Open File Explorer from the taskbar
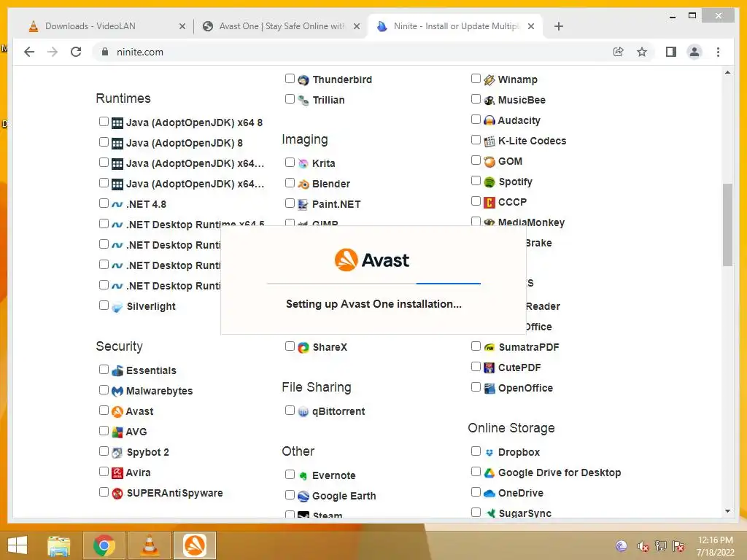 pyautogui.click(x=58, y=545)
